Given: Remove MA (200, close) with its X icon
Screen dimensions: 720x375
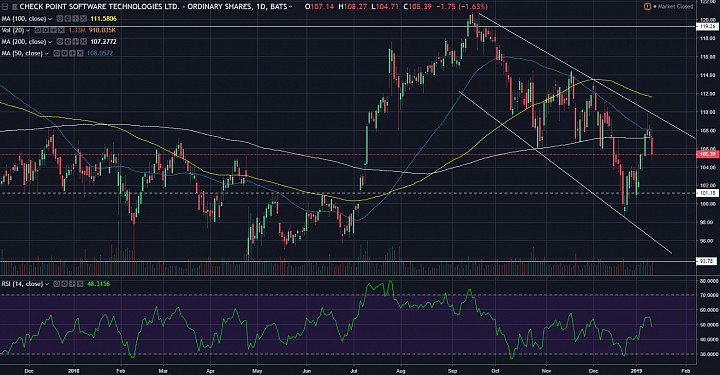Looking at the screenshot, I should (83, 42).
